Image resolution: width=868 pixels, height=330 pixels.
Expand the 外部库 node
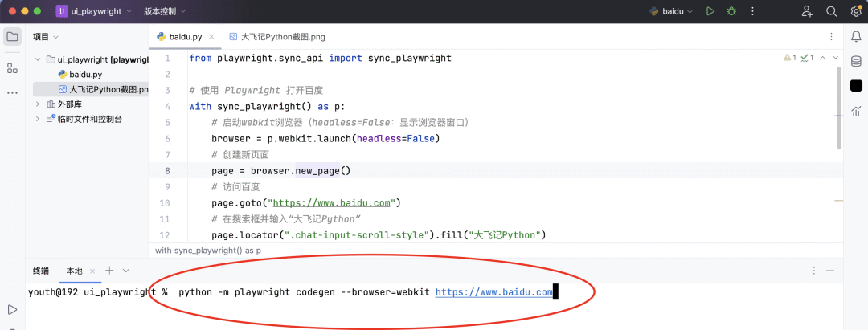tap(38, 104)
